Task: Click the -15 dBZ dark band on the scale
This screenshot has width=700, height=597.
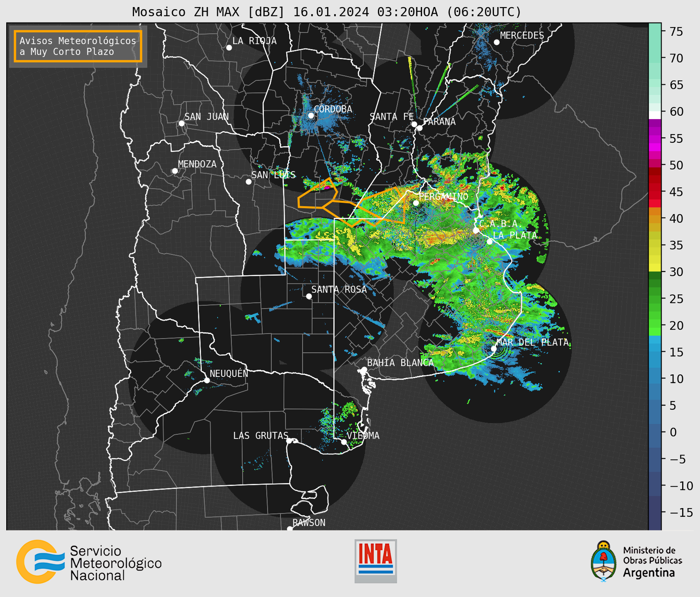Action: click(655, 512)
